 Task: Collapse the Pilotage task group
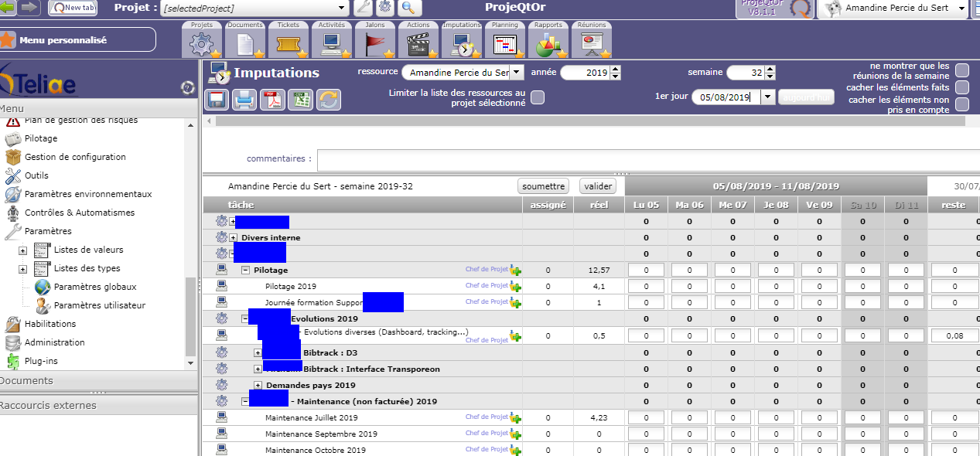[245, 271]
